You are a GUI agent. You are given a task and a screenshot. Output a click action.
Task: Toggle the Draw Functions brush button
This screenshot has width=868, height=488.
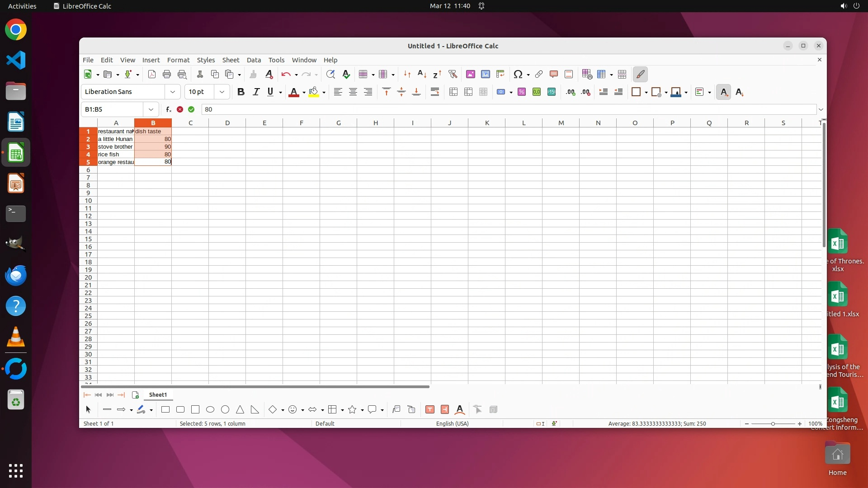tap(641, 75)
